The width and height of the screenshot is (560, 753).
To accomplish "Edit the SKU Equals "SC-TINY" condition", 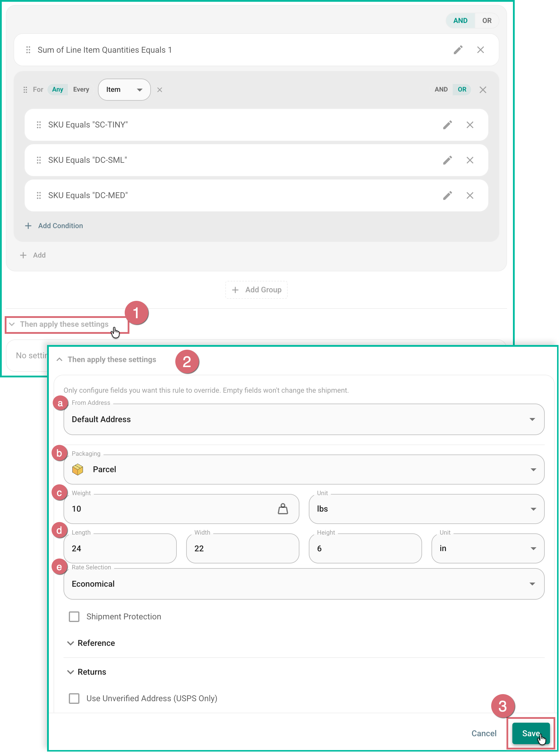I will pos(447,125).
